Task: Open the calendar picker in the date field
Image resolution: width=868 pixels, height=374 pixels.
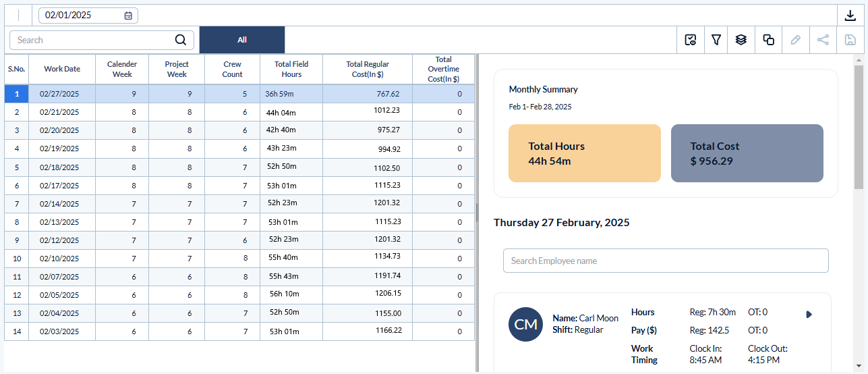Action: coord(128,16)
